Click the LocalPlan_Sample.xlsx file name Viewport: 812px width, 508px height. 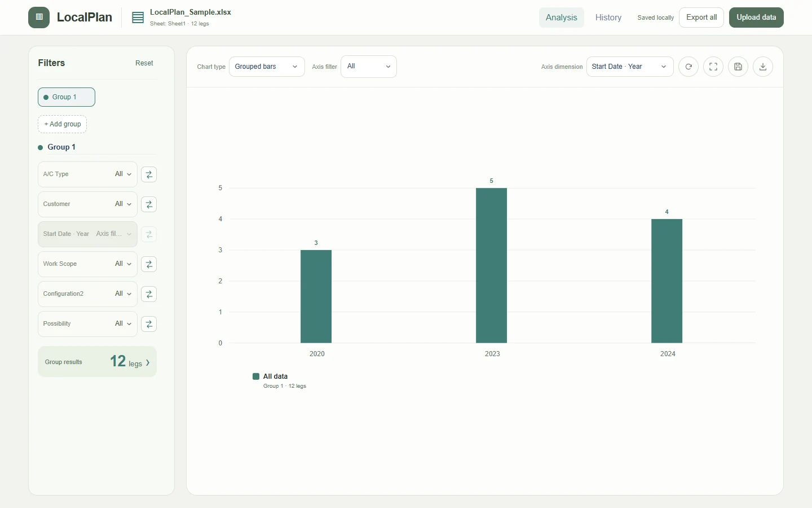click(191, 12)
